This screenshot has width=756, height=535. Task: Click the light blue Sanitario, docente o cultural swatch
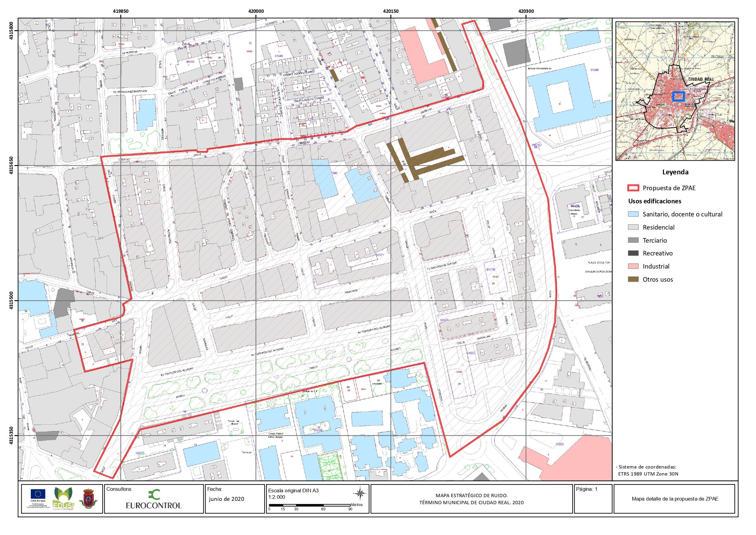(633, 214)
